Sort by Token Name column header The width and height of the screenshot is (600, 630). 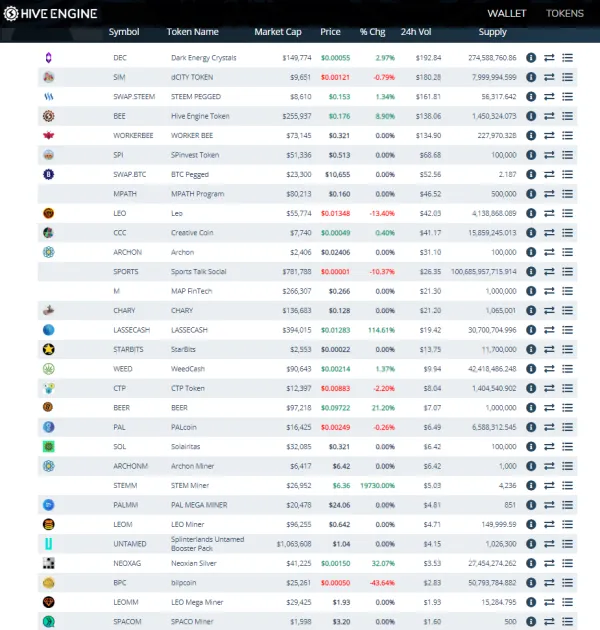(x=192, y=32)
